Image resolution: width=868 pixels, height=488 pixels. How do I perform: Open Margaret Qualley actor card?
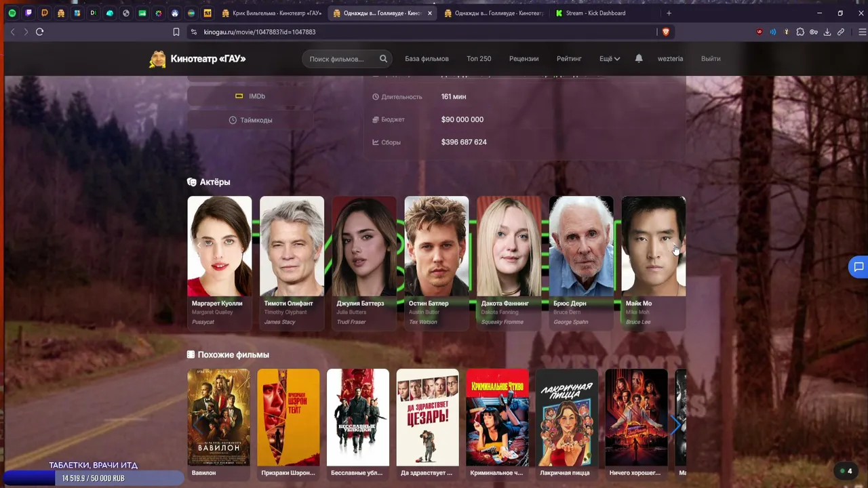click(x=220, y=263)
